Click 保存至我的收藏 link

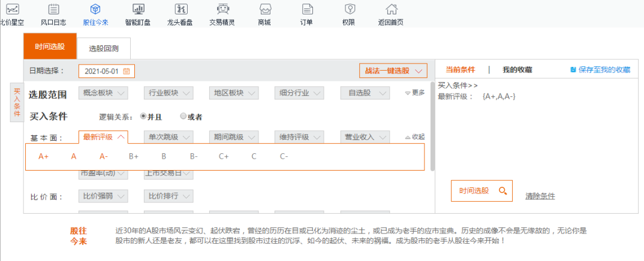604,69
